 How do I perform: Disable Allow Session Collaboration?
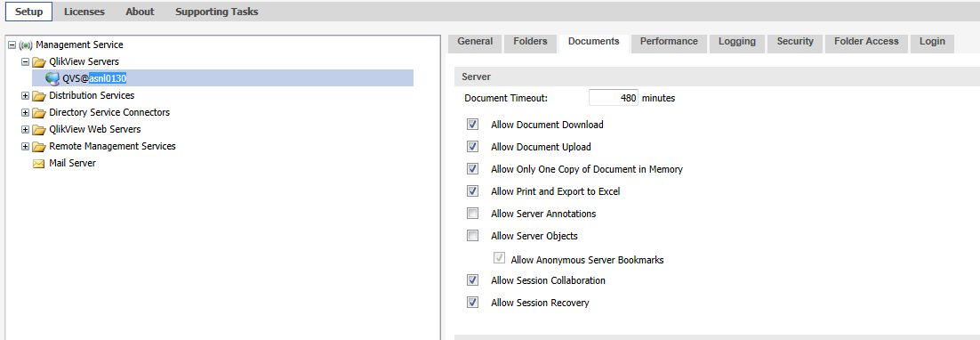pos(472,280)
